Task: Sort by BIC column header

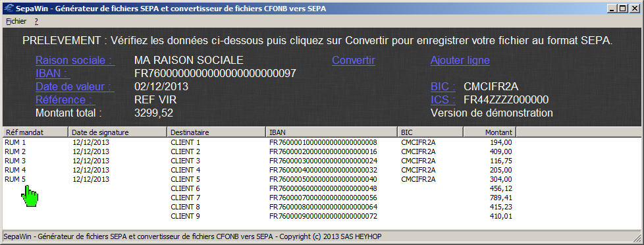Action: [x=431, y=132]
